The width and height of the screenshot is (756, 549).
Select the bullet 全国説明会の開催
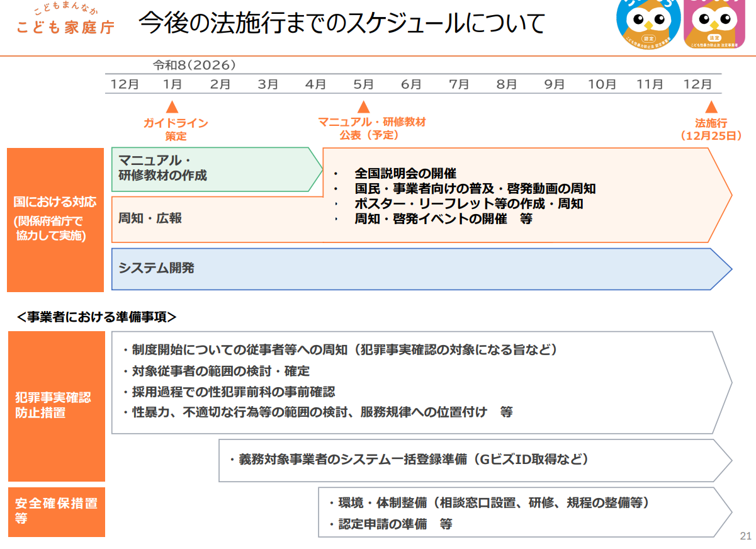[405, 174]
